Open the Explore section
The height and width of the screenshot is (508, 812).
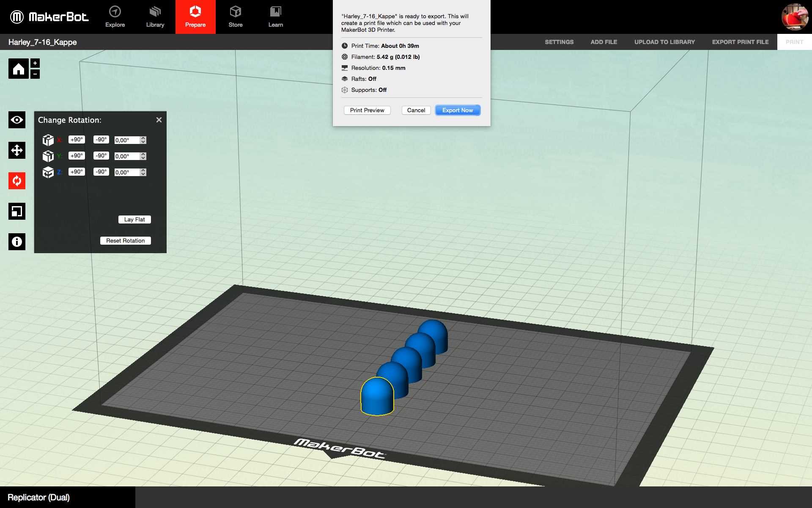[x=115, y=17]
